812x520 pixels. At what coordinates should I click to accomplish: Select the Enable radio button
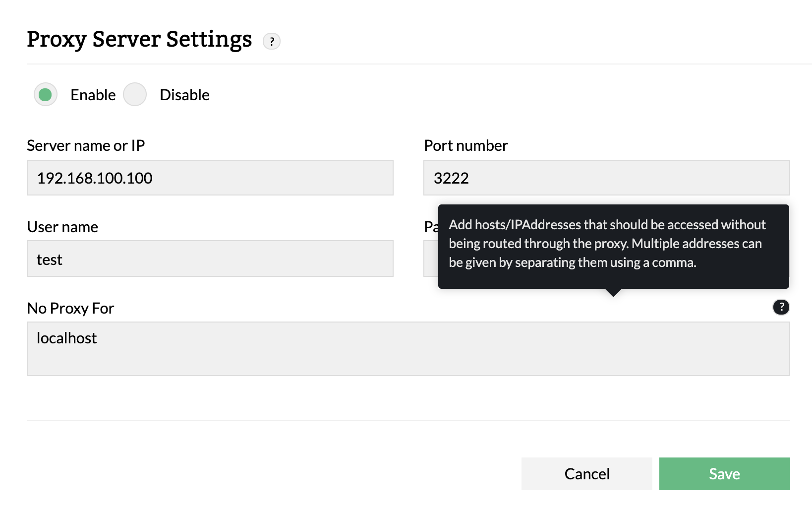(46, 94)
